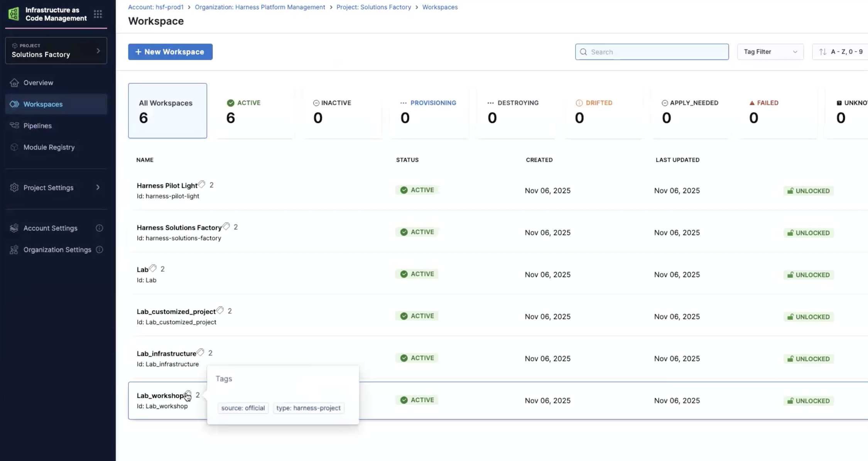
Task: Filter by the ACTIVE status card
Action: 255,111
